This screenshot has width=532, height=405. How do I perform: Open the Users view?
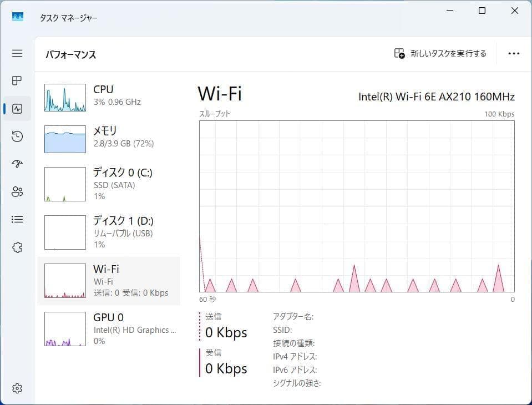pyautogui.click(x=17, y=191)
